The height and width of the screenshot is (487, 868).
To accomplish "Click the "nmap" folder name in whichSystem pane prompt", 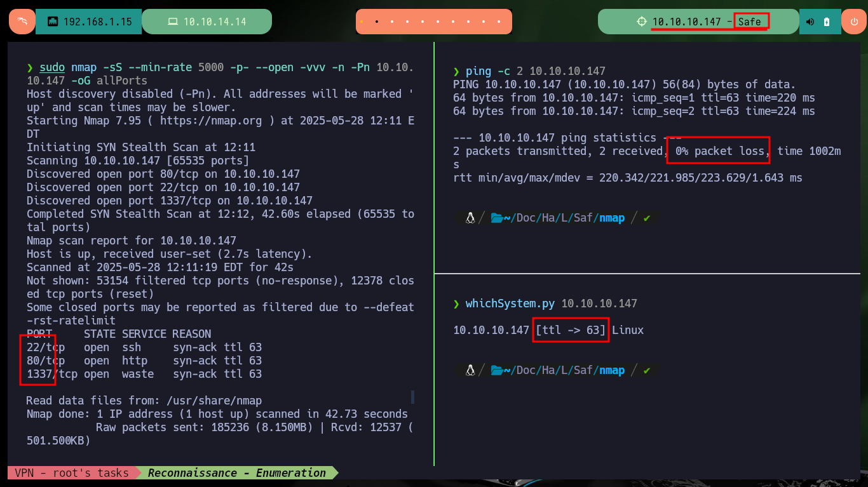I will pyautogui.click(x=612, y=370).
